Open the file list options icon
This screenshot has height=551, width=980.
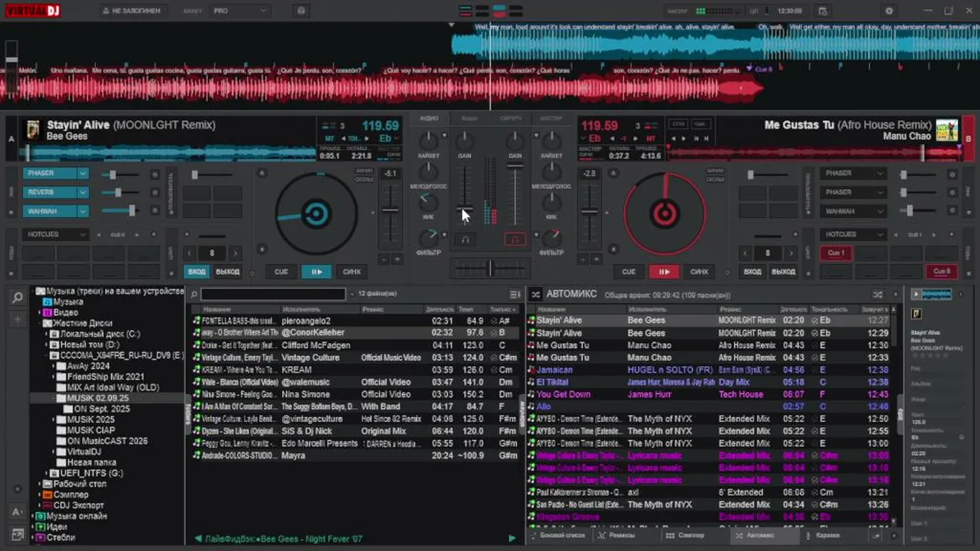pos(515,294)
